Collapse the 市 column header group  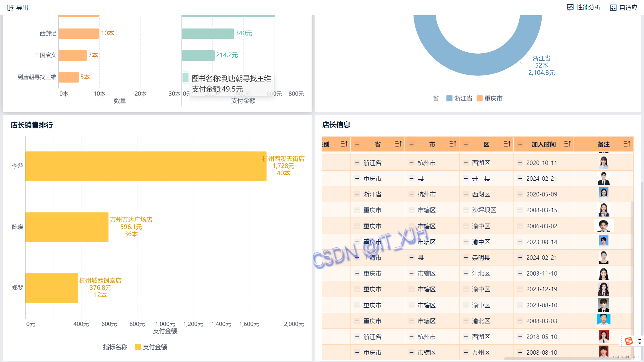412,144
